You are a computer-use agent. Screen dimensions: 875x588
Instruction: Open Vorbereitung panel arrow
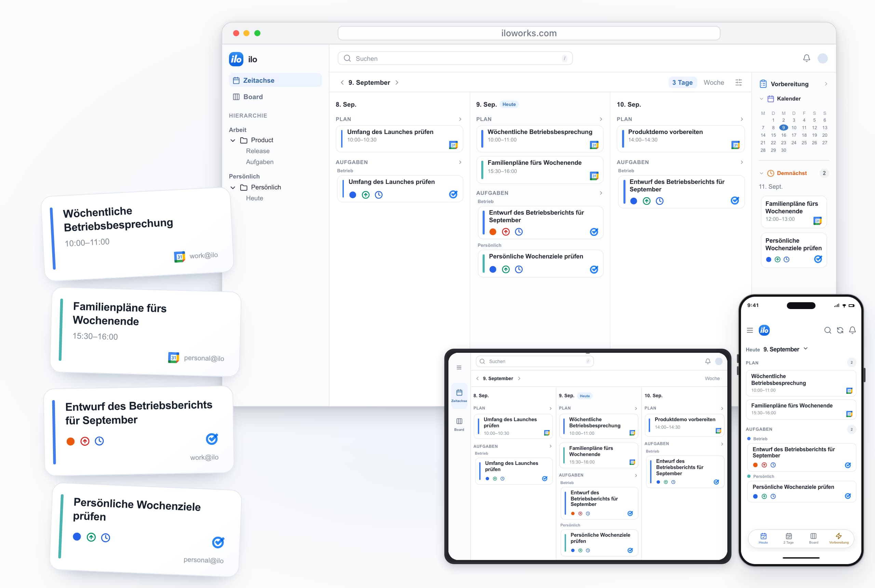pyautogui.click(x=826, y=84)
